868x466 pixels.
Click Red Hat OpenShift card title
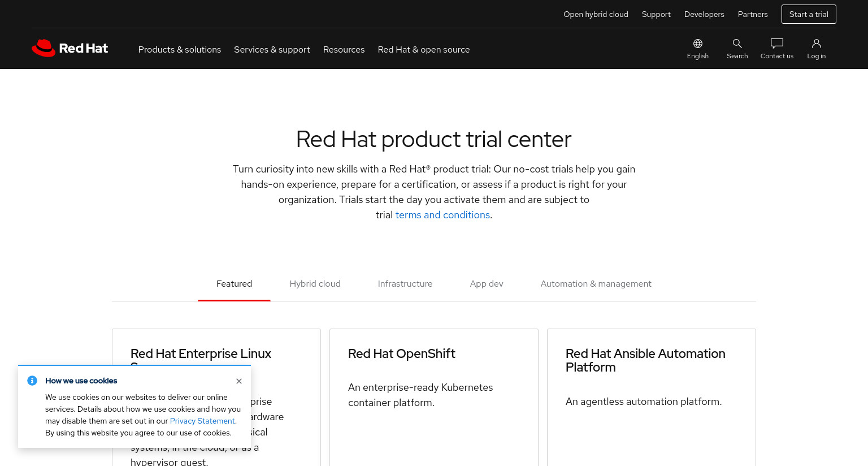pos(401,354)
